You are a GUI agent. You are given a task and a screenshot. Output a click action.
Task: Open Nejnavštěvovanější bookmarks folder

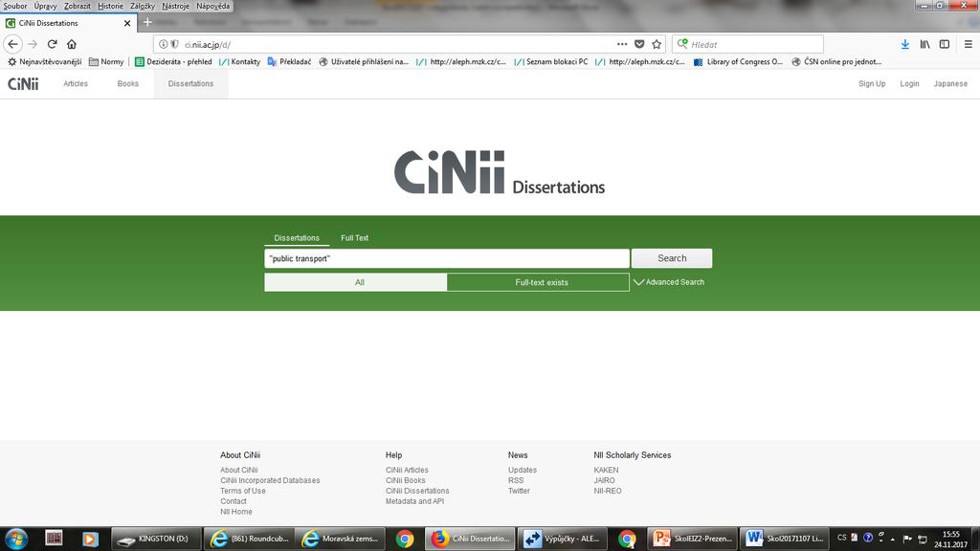(x=44, y=62)
